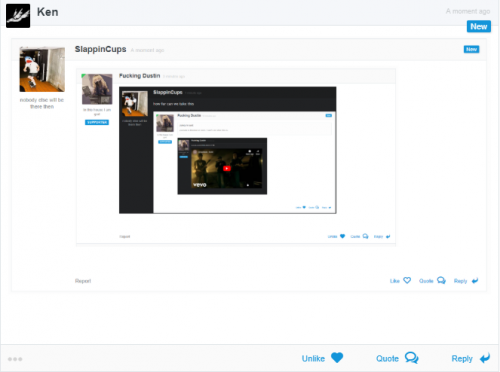The image size is (500, 372).
Task: Click the Supporter badge under the quoted avatar
Action: pyautogui.click(x=97, y=122)
